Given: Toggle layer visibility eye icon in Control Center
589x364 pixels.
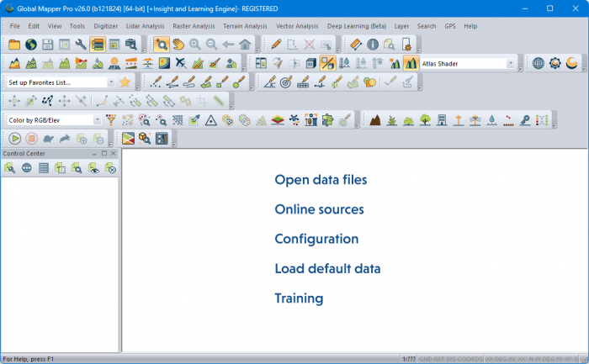Looking at the screenshot, I should pyautogui.click(x=93, y=168).
